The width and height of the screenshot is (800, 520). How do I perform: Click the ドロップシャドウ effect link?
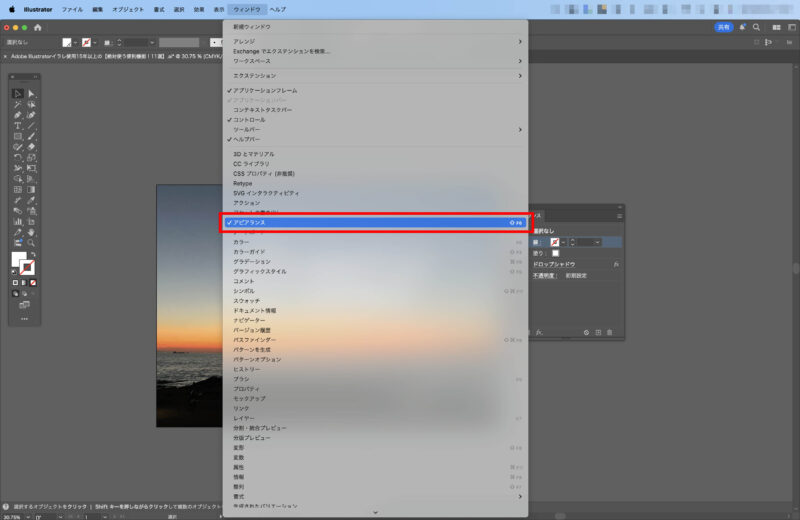point(554,264)
